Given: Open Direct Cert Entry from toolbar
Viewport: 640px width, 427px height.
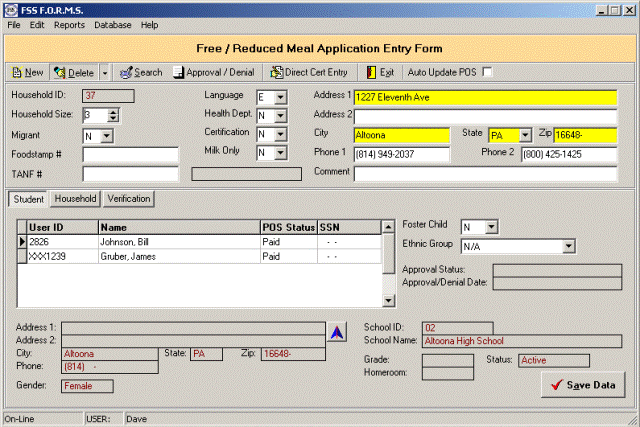Looking at the screenshot, I should [309, 73].
